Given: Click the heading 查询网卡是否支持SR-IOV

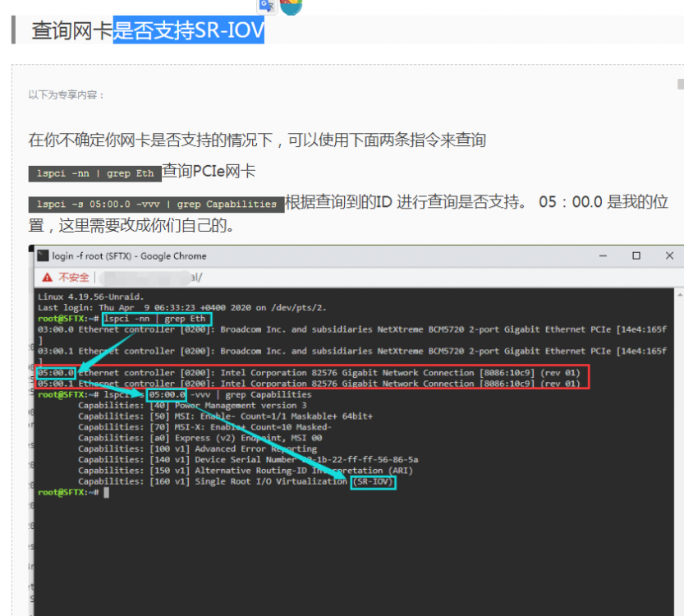Looking at the screenshot, I should pyautogui.click(x=148, y=30).
